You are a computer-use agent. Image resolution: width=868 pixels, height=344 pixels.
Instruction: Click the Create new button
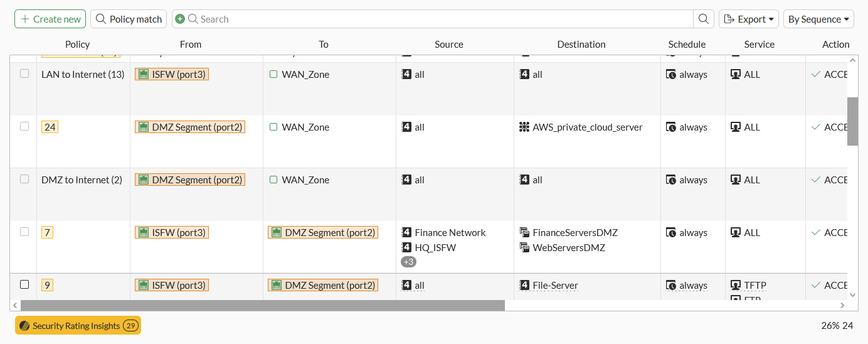click(x=51, y=19)
